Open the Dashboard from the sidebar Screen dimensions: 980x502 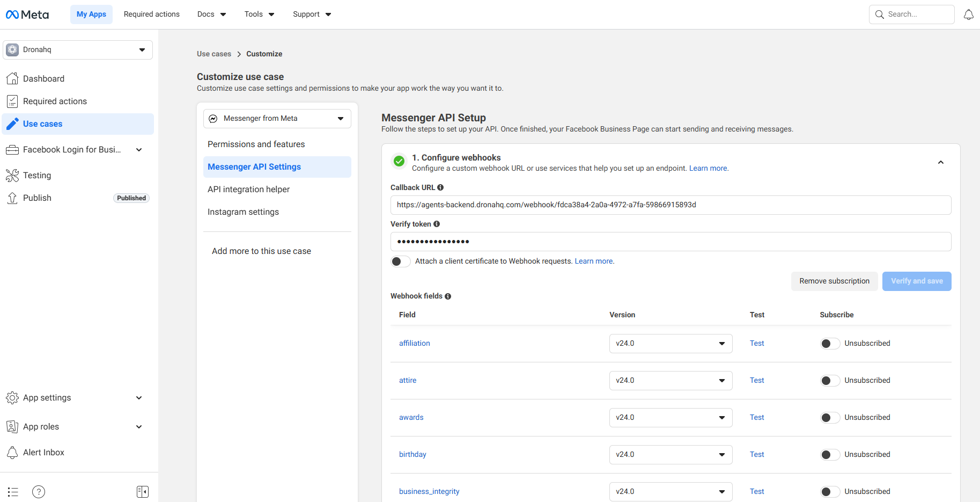coord(43,78)
